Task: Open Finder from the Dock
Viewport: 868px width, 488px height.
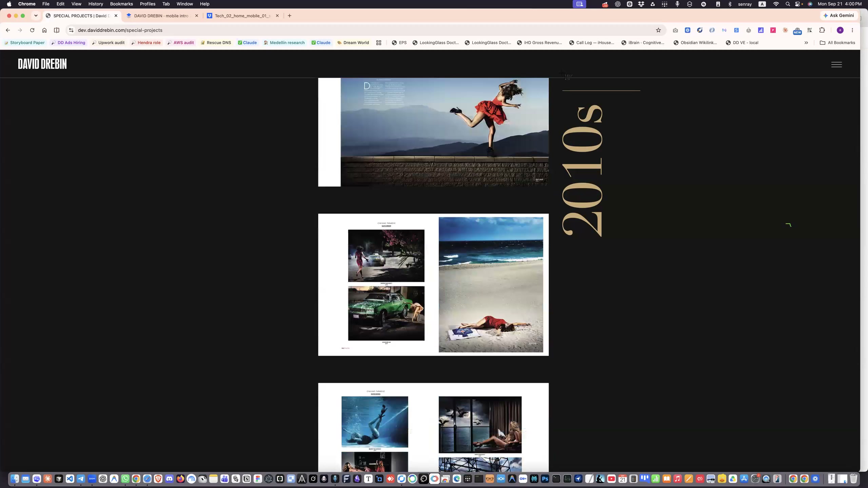Action: tap(15, 479)
